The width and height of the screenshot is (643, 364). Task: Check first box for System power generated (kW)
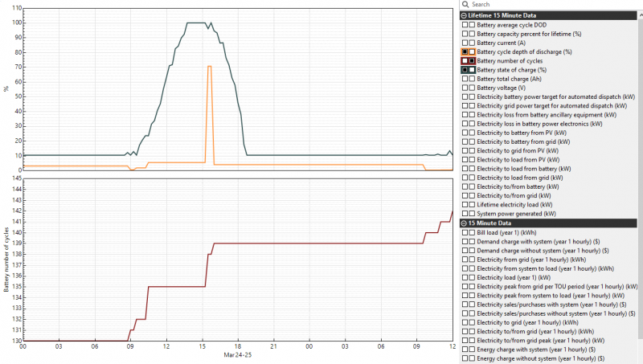pyautogui.click(x=465, y=214)
